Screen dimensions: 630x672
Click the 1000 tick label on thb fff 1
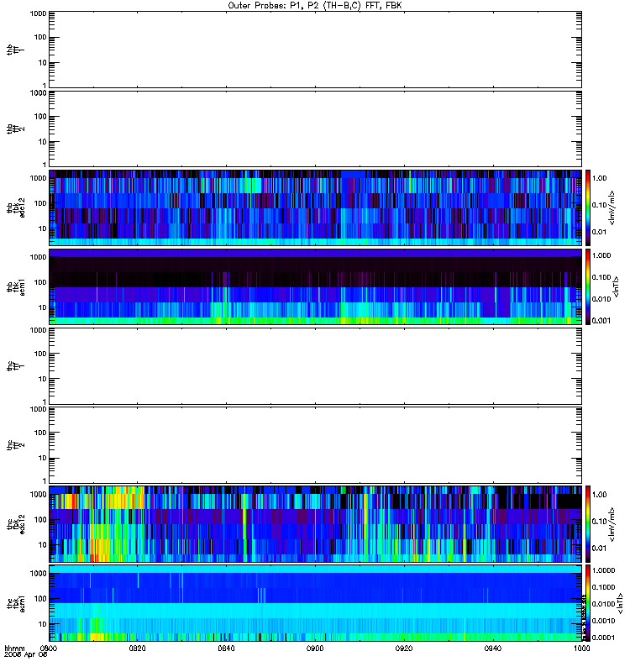(38, 13)
